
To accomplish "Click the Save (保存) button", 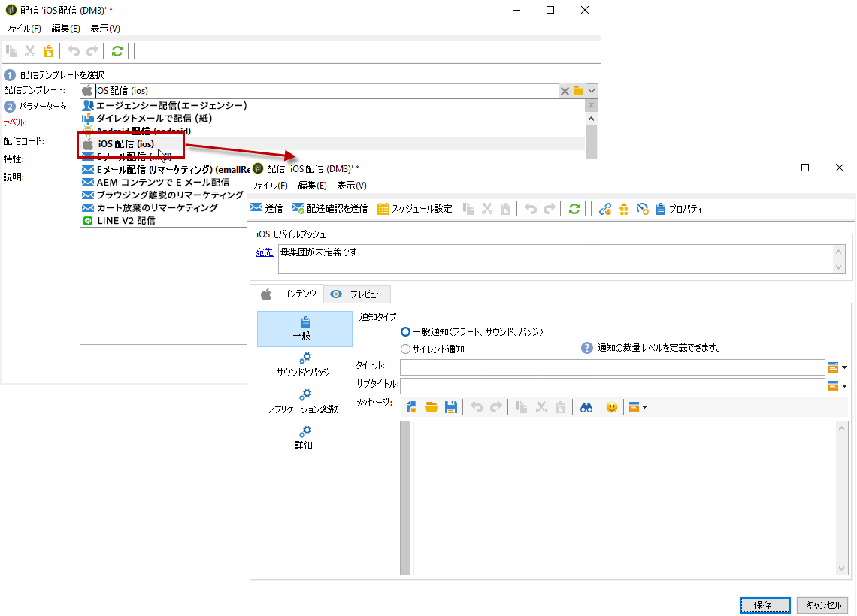I will [765, 605].
